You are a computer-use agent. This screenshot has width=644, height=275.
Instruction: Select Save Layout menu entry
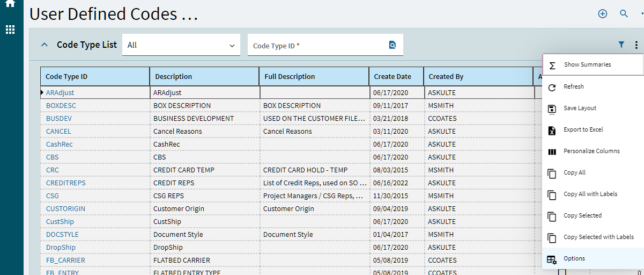[x=580, y=108]
